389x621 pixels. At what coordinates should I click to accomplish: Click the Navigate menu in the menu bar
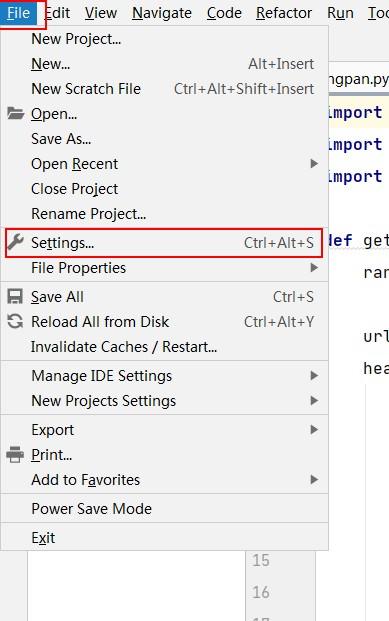pyautogui.click(x=162, y=13)
